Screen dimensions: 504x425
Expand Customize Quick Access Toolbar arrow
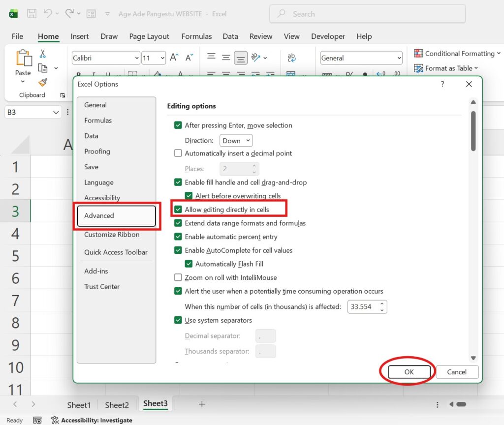click(107, 14)
